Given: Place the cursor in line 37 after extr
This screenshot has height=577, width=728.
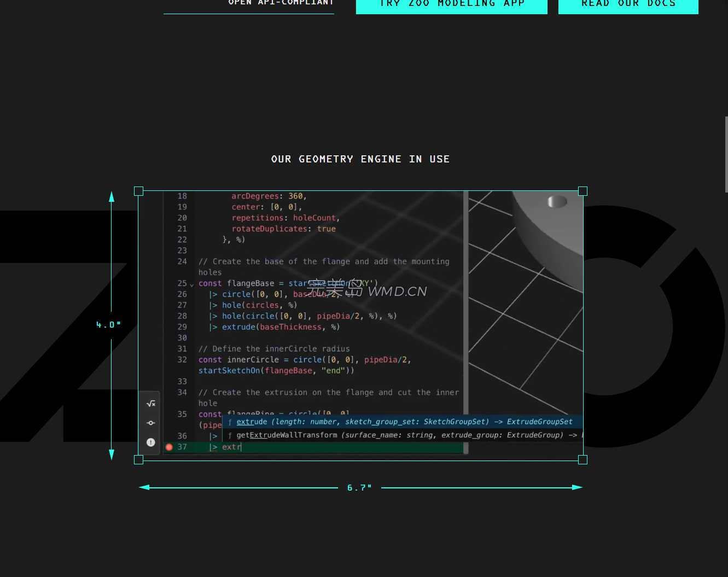Looking at the screenshot, I should pyautogui.click(x=242, y=447).
